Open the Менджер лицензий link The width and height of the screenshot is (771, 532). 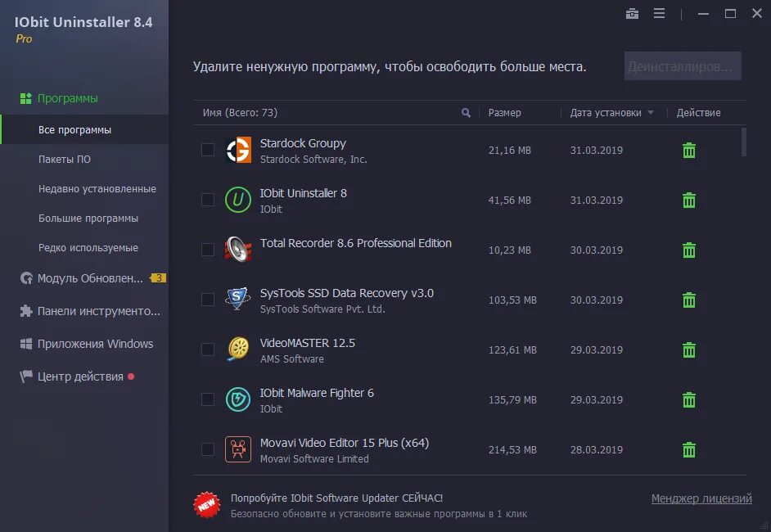pyautogui.click(x=701, y=498)
